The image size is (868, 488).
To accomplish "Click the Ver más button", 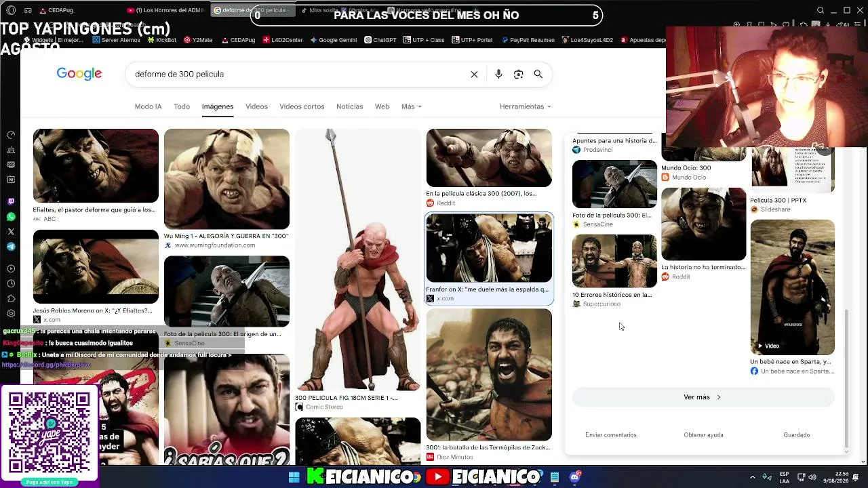I will (x=703, y=397).
